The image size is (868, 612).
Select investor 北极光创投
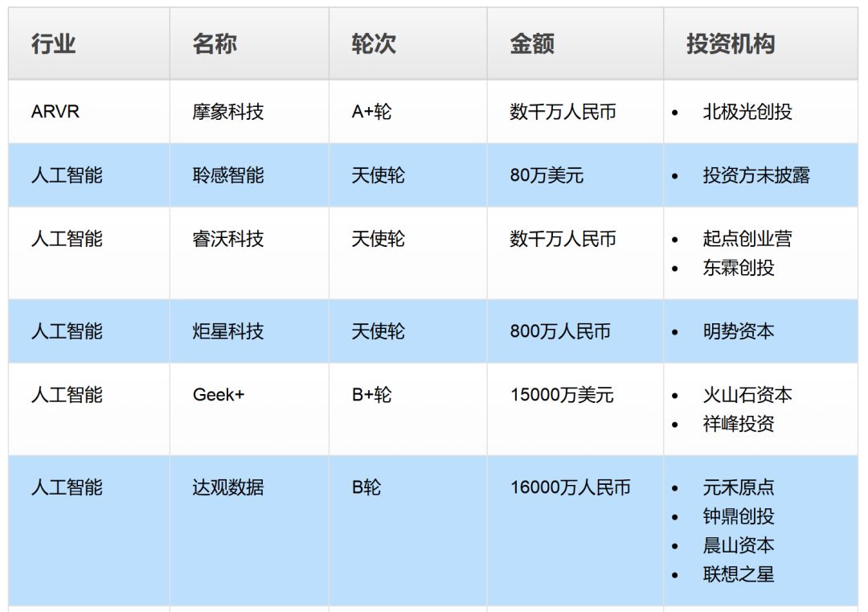point(747,111)
